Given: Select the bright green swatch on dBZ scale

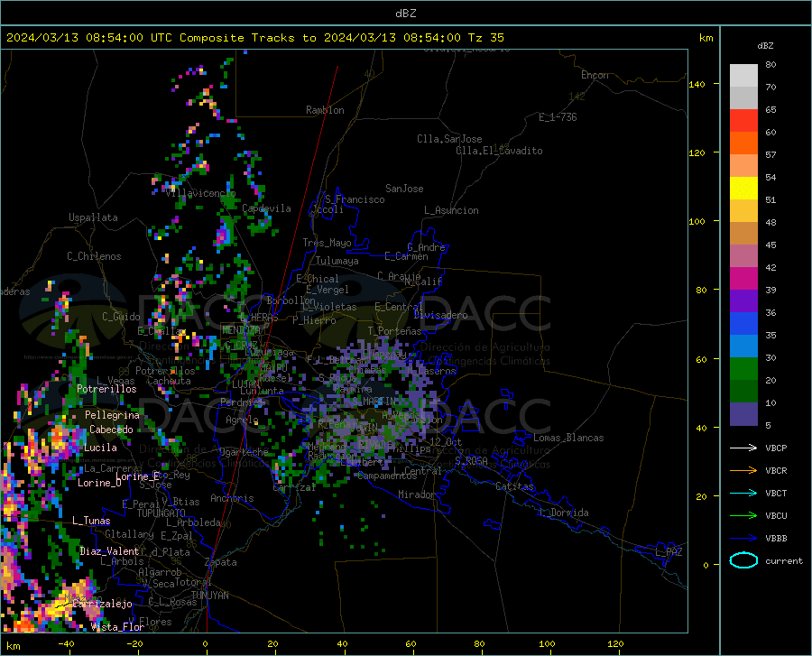Looking at the screenshot, I should (x=743, y=369).
